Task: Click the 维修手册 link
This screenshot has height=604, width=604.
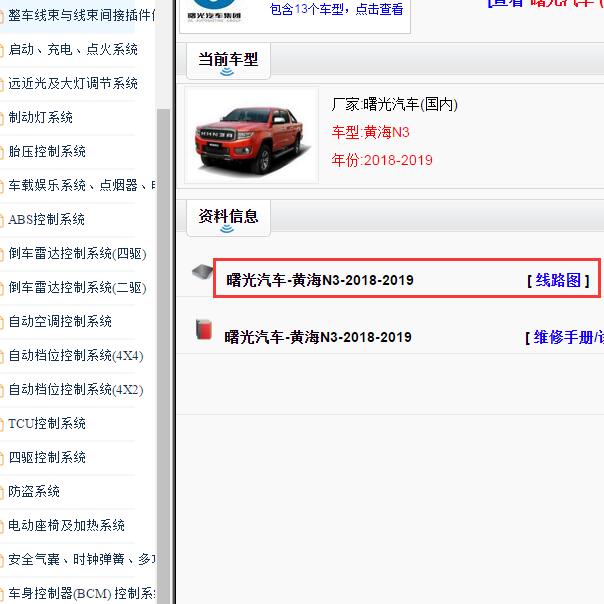Action: coord(568,337)
